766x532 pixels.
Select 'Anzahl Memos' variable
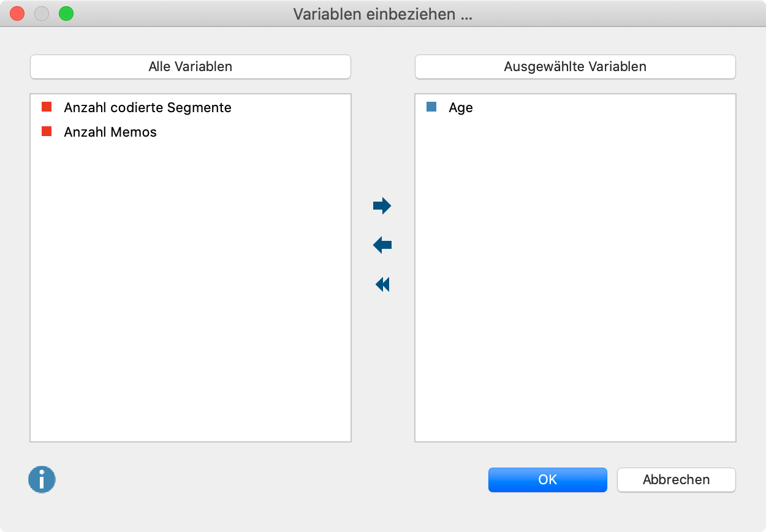[x=110, y=132]
